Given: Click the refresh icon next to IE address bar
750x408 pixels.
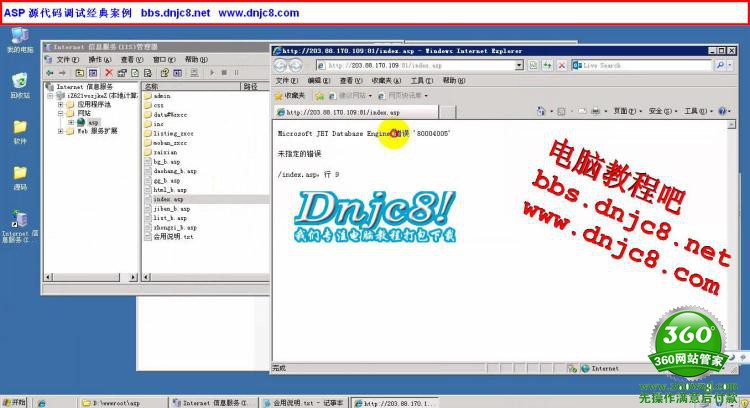Looking at the screenshot, I should [x=547, y=66].
